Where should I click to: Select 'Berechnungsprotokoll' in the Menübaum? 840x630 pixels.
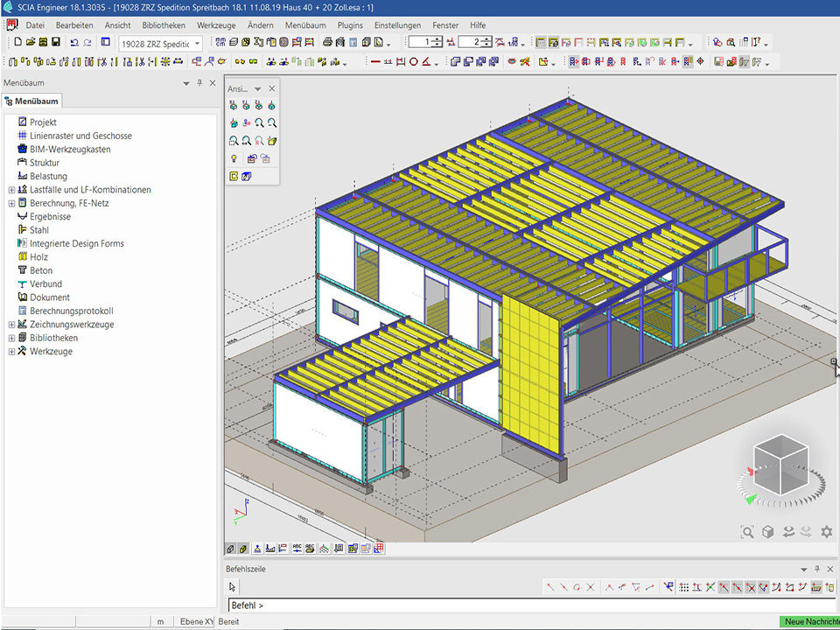71,311
